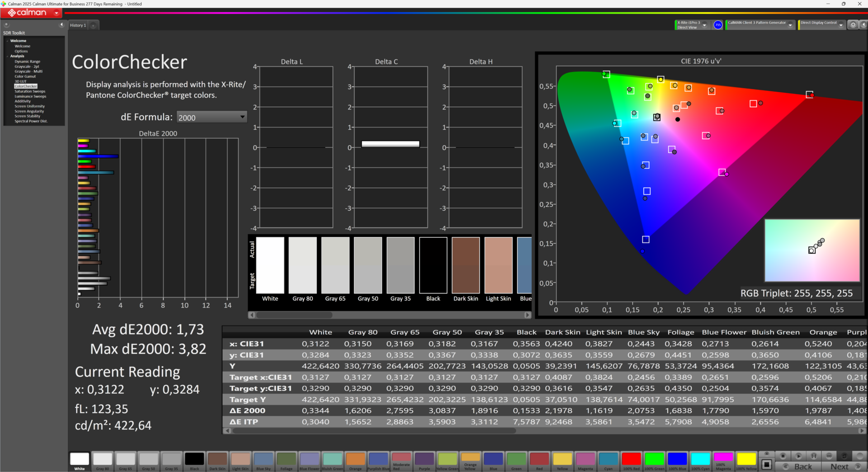Open Direct Display Control dropdown
The height and width of the screenshot is (472, 868).
841,25
